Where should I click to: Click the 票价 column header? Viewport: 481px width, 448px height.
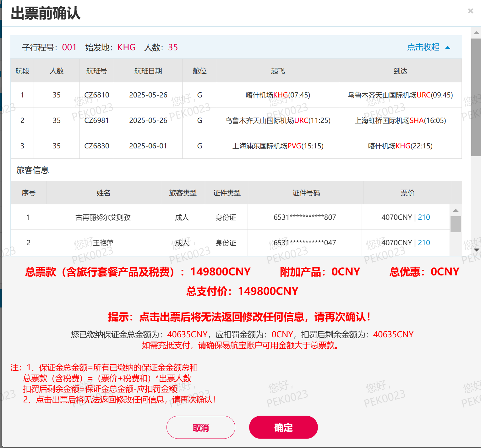click(x=407, y=193)
